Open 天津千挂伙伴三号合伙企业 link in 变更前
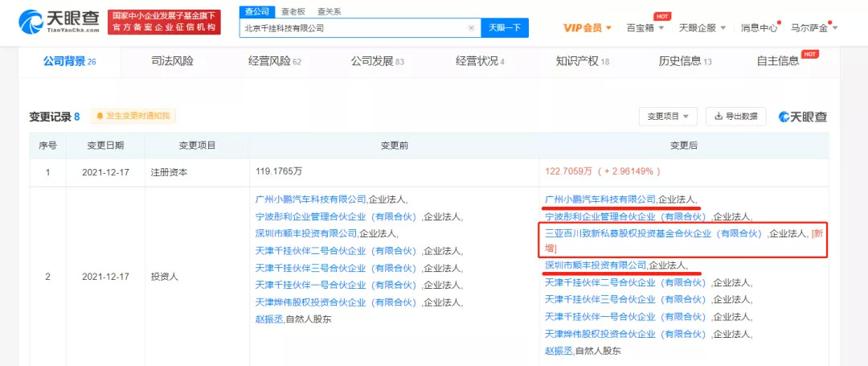 335,268
